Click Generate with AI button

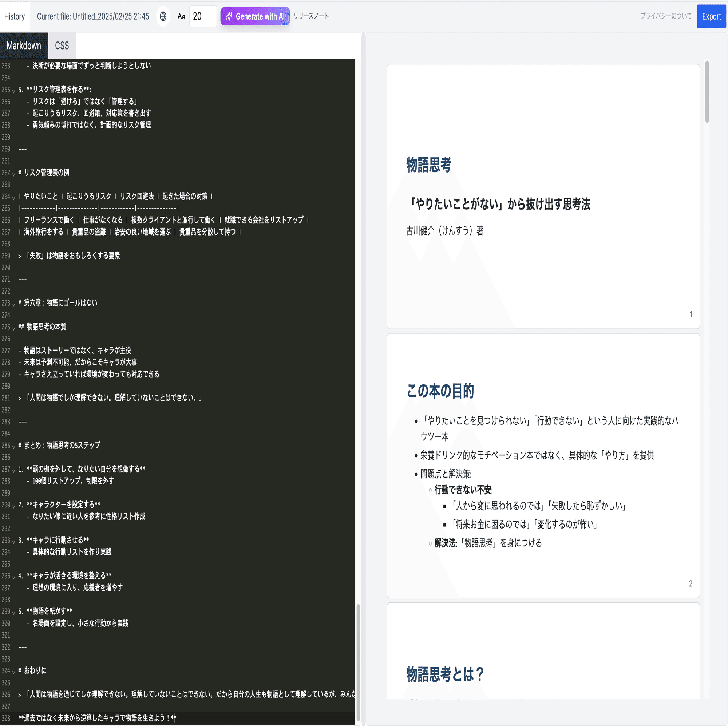255,16
